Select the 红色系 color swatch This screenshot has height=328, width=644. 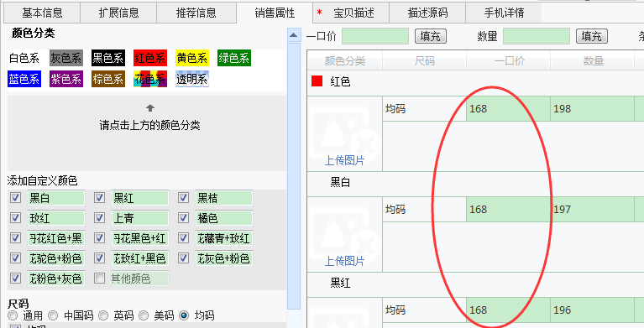tap(150, 58)
